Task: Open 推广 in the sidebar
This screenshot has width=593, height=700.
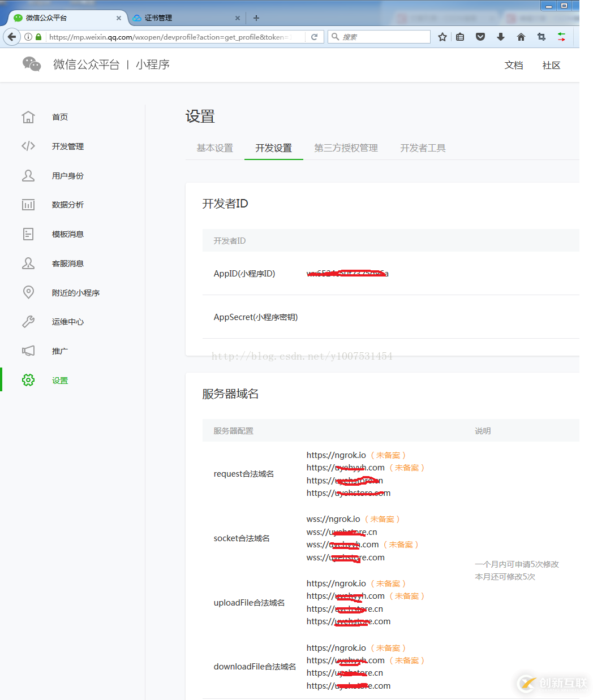Action: [60, 351]
